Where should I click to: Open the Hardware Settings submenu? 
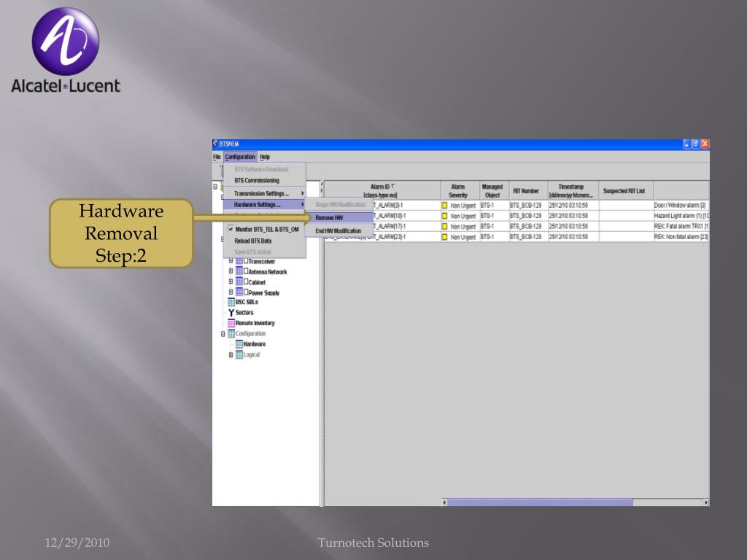(x=264, y=204)
